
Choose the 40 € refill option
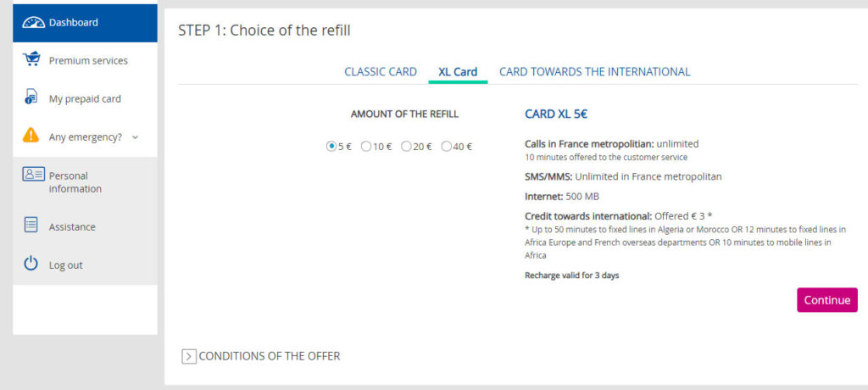tap(446, 147)
